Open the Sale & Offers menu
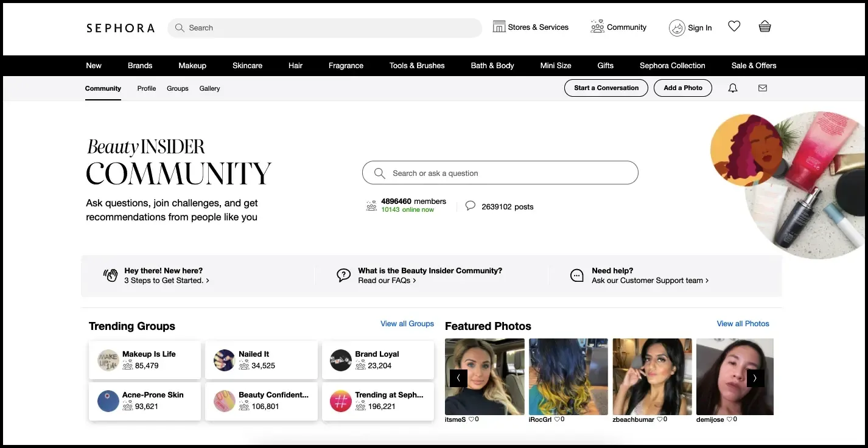 point(754,66)
